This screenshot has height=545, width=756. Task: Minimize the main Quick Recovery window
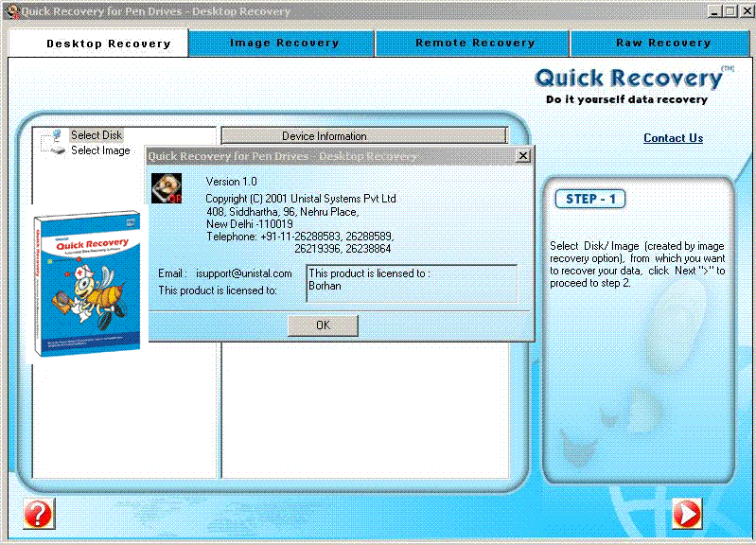(x=714, y=11)
